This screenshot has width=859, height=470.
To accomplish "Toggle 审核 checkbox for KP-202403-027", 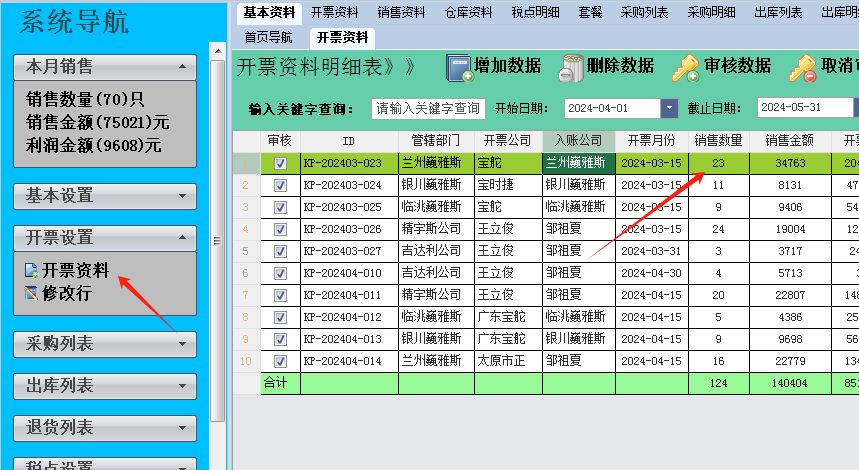I will pos(280,251).
